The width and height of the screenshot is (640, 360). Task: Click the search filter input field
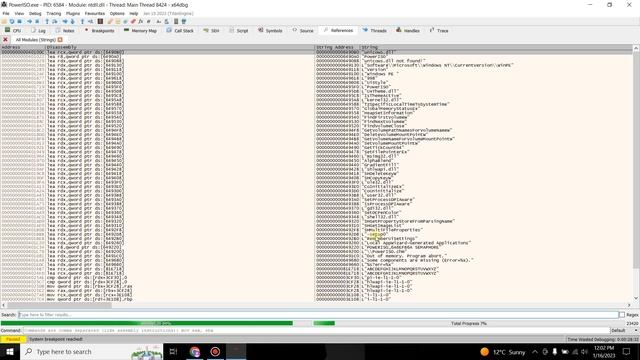(318, 315)
